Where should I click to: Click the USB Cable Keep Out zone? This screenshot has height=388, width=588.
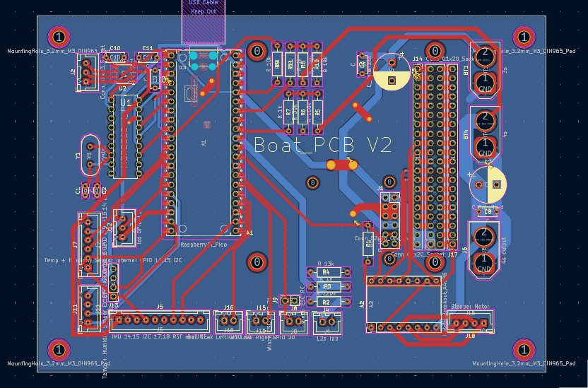click(x=204, y=21)
